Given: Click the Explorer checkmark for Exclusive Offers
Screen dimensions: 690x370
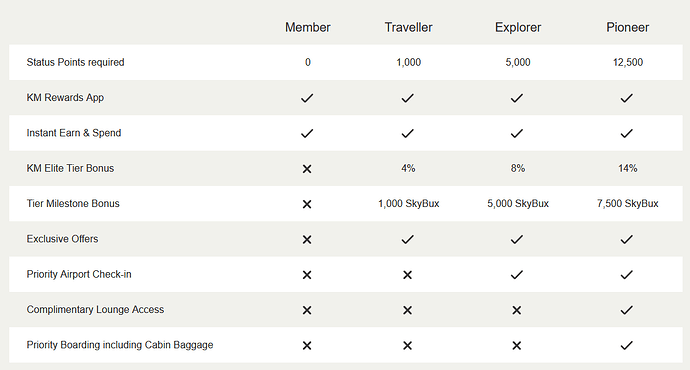Looking at the screenshot, I should (x=517, y=239).
